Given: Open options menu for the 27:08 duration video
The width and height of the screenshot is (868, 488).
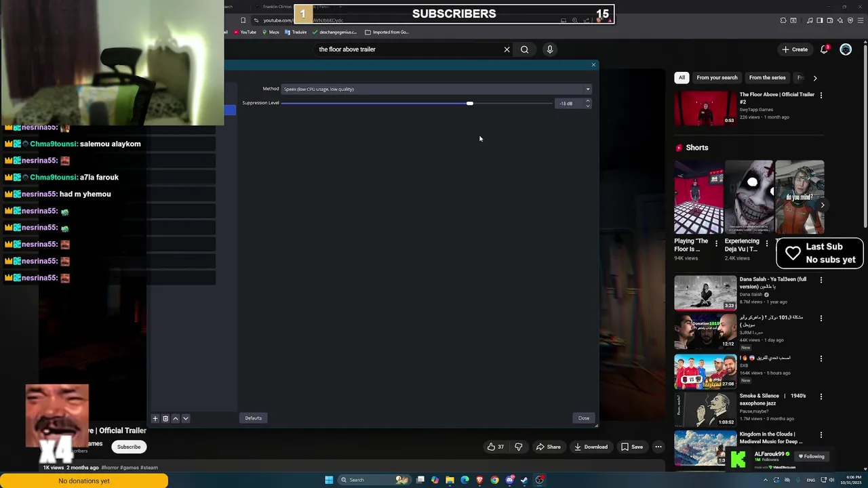Looking at the screenshot, I should 821,359.
